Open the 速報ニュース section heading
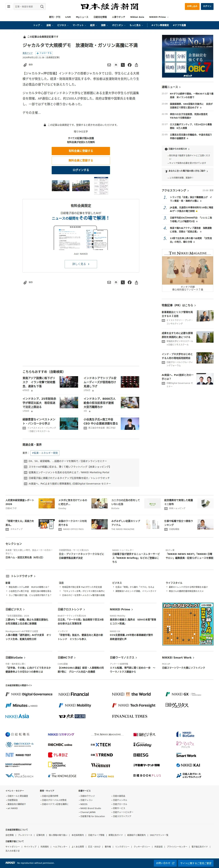The image size is (219, 868). point(171,87)
